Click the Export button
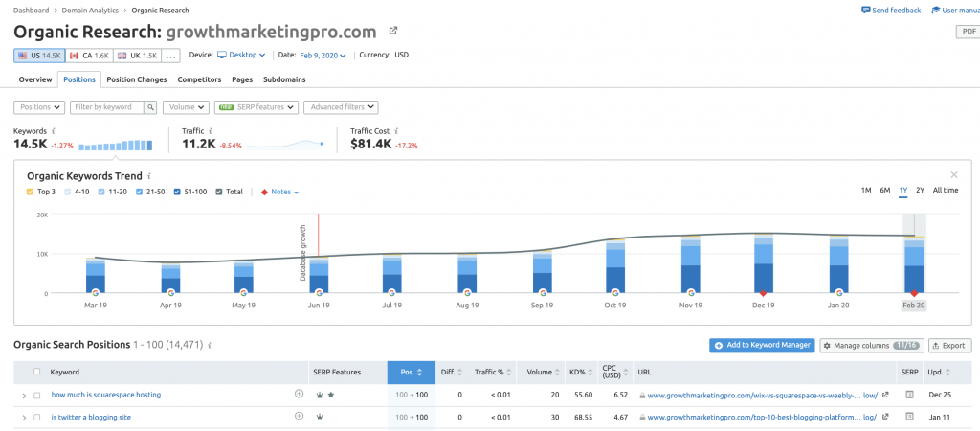This screenshot has width=980, height=431. (950, 346)
